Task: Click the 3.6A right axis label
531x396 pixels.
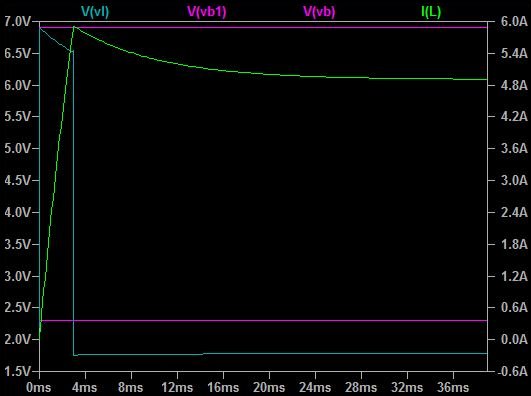Action: pos(514,148)
